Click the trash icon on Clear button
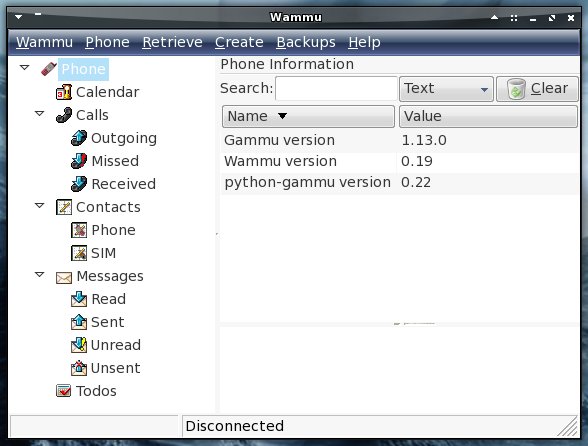The image size is (588, 446). (x=516, y=89)
